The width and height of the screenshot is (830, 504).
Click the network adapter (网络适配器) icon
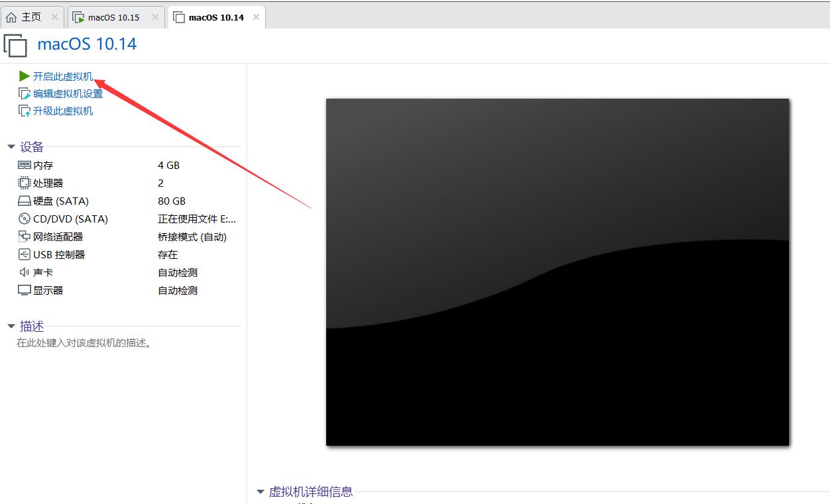pyautogui.click(x=25, y=236)
